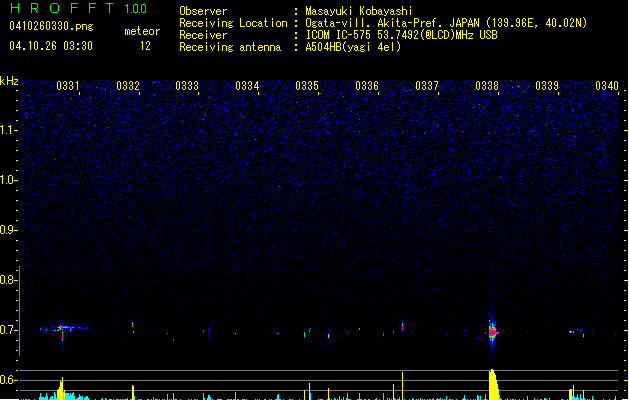Click the 0.7 kHz axis label
629x400 pixels.
pos(10,330)
